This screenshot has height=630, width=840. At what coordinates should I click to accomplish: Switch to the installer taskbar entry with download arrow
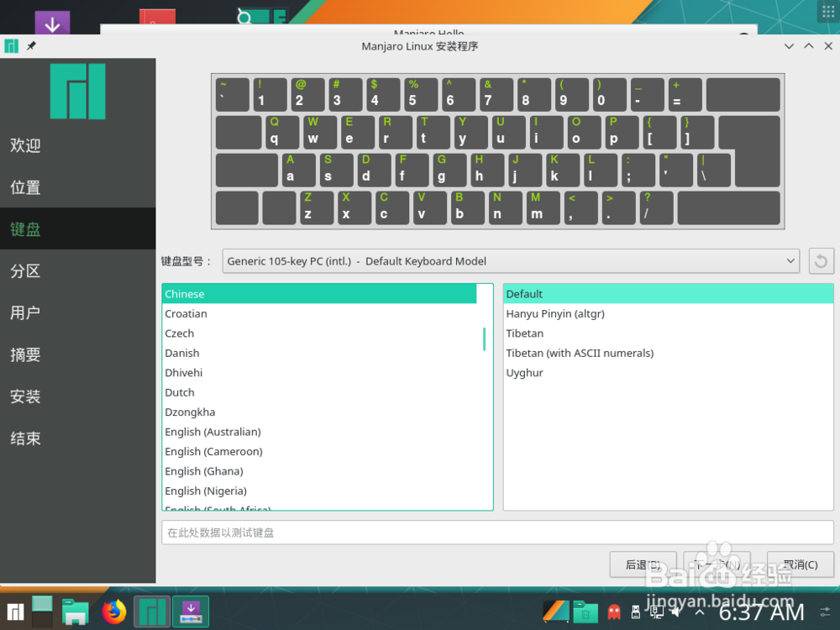[191, 612]
